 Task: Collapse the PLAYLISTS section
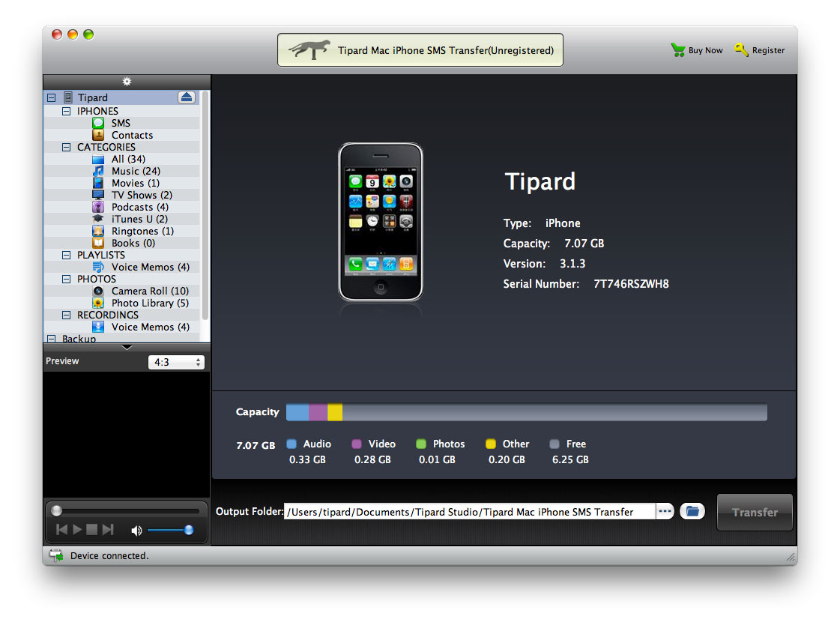coord(67,256)
